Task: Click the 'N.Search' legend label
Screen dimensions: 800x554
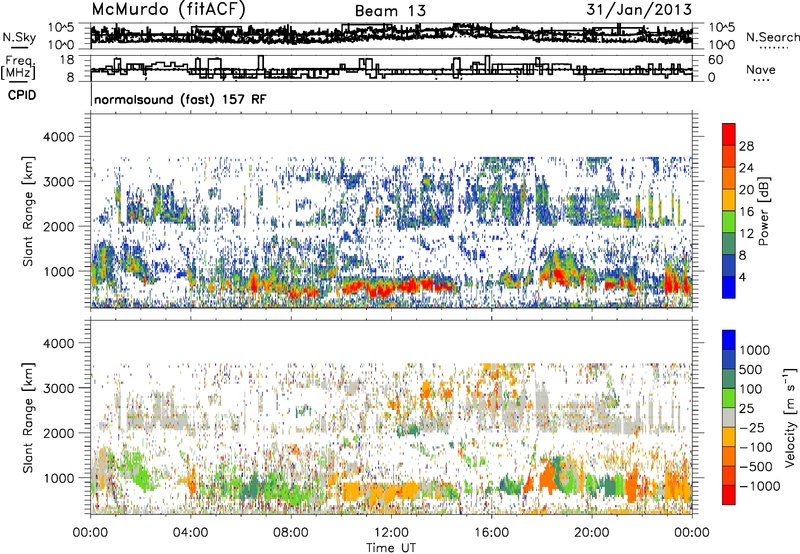Action: click(x=772, y=37)
